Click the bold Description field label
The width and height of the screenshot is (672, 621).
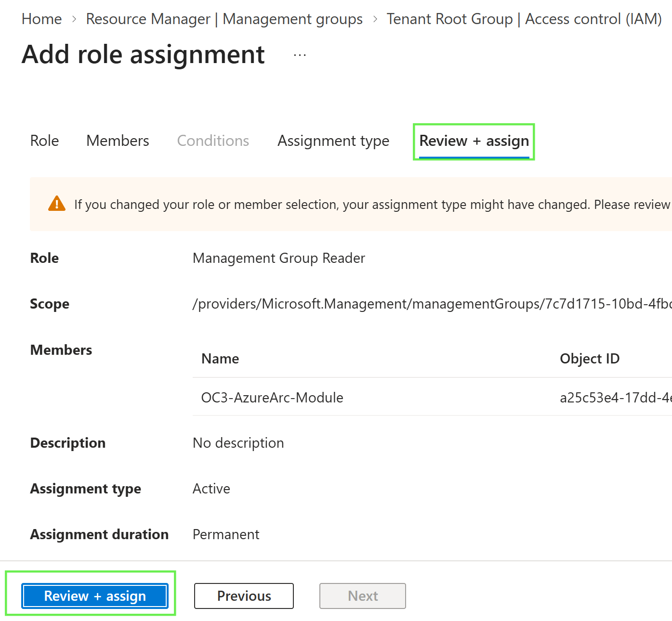coord(68,443)
